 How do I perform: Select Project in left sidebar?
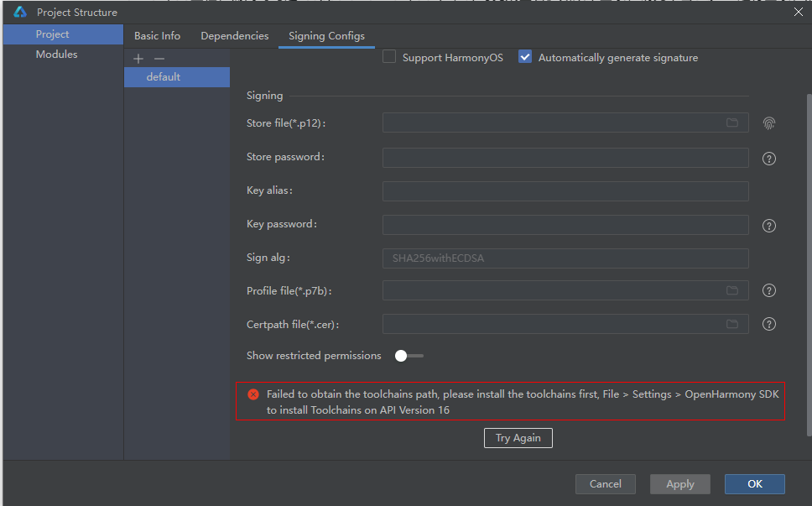[x=63, y=34]
